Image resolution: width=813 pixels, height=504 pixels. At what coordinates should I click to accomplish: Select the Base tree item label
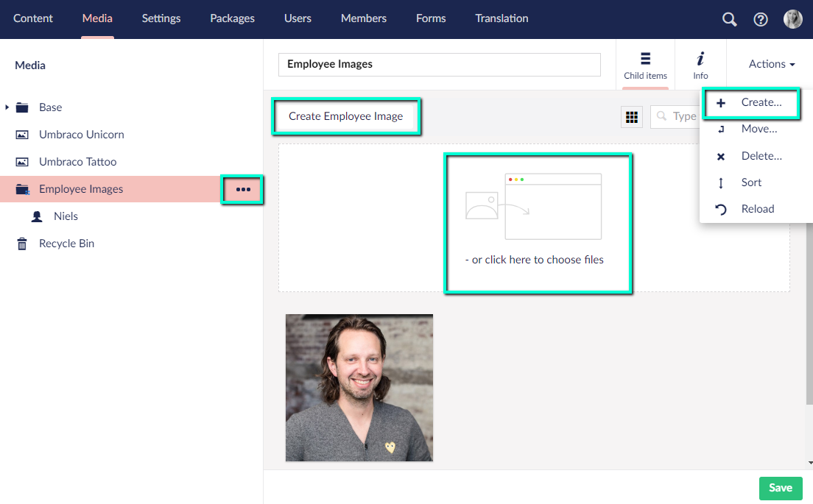pos(50,107)
